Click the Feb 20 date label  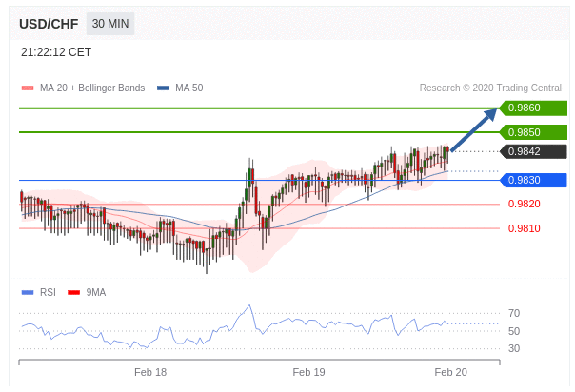450,372
